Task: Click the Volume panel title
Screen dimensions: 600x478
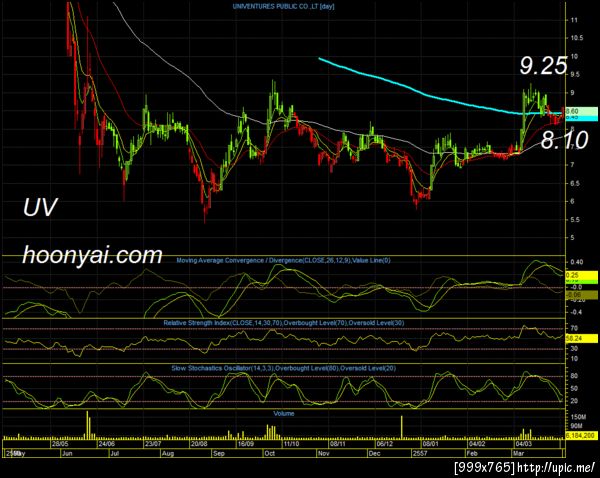Action: [284, 414]
